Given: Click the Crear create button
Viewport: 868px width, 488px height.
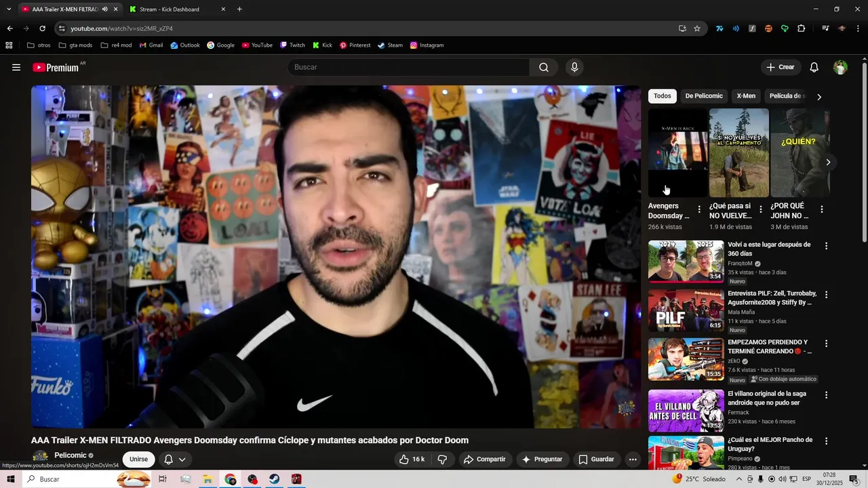Looking at the screenshot, I should [780, 67].
